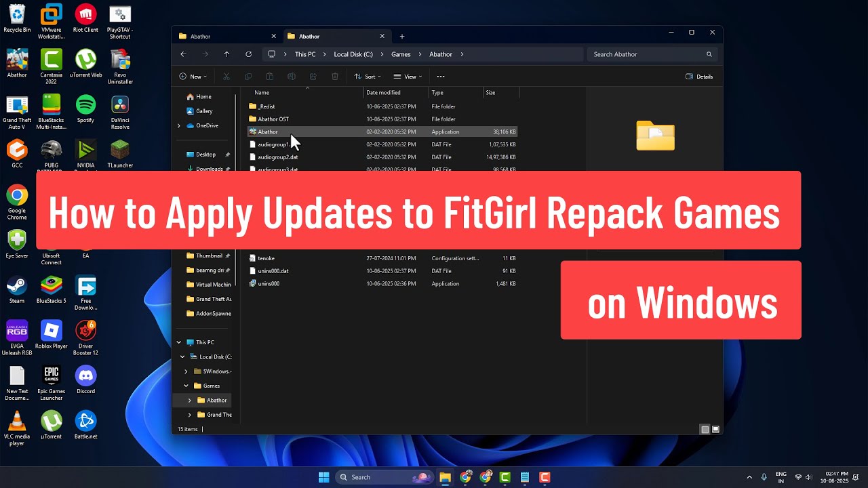Open Discord desktop shortcut
The width and height of the screenshot is (868, 488).
pos(85,380)
